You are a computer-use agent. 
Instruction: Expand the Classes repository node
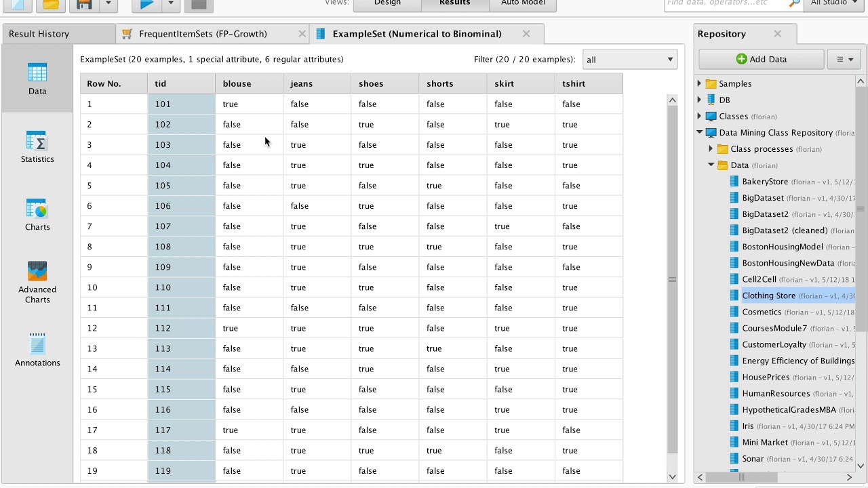[699, 117]
